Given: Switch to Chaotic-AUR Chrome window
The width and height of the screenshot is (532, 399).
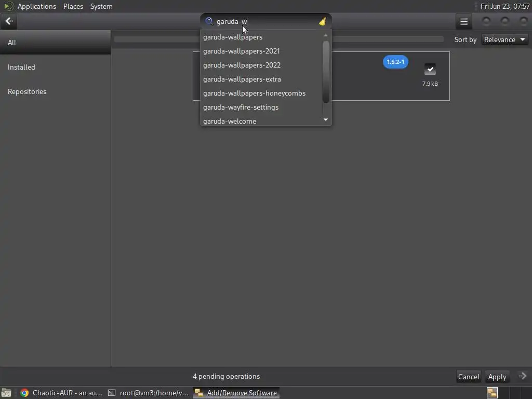Looking at the screenshot, I should coord(61,393).
